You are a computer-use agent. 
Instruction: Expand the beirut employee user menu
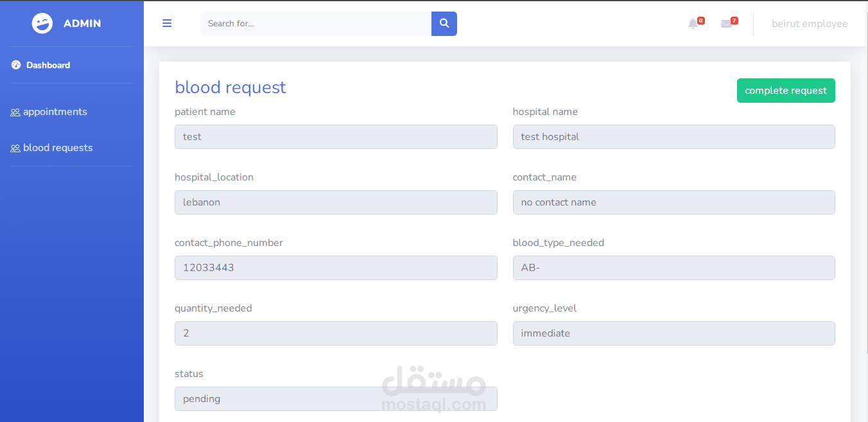click(809, 24)
